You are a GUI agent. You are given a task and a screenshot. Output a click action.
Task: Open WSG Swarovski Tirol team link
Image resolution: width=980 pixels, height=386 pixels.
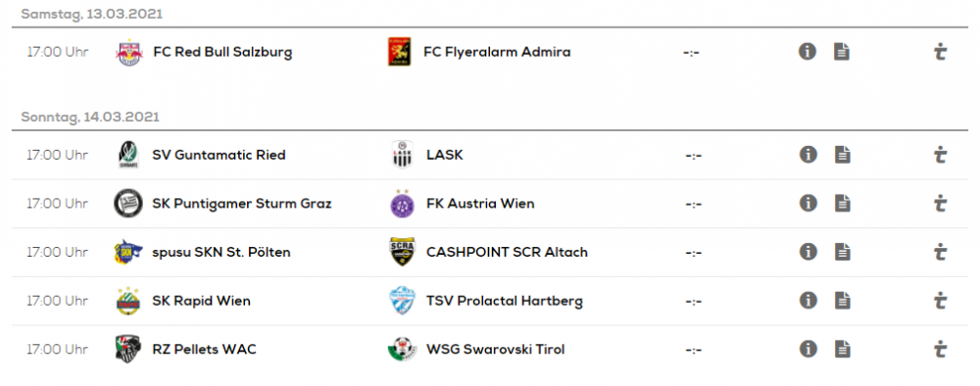(x=496, y=349)
